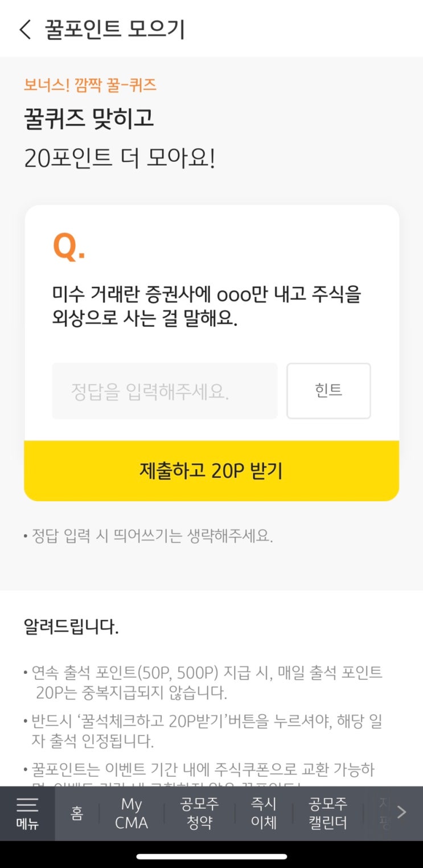423x868 pixels.
Task: Focus the 정답을 입력해주세요 answer field
Action: click(x=165, y=391)
